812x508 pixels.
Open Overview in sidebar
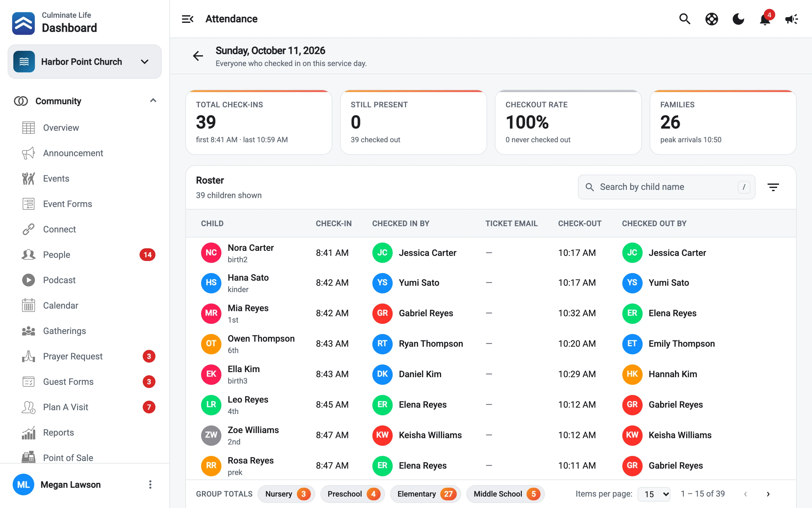(x=85, y=128)
